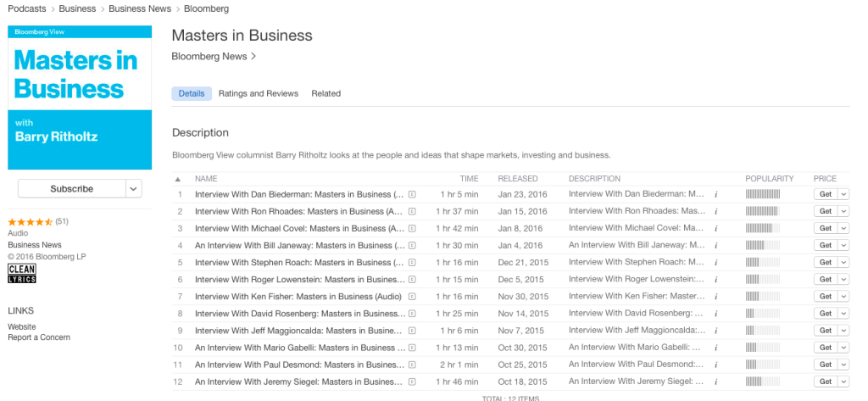Go to Podcasts in breadcrumb
The width and height of the screenshot is (868, 401).
click(x=26, y=8)
